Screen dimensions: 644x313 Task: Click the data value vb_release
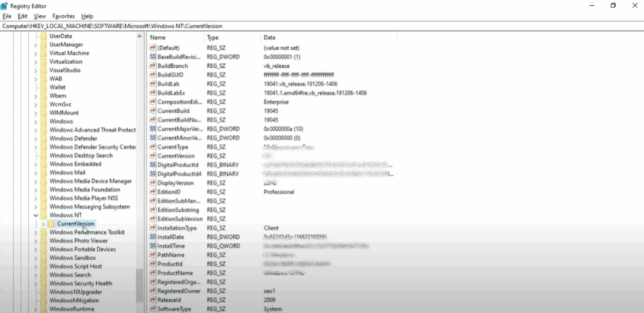tap(277, 66)
